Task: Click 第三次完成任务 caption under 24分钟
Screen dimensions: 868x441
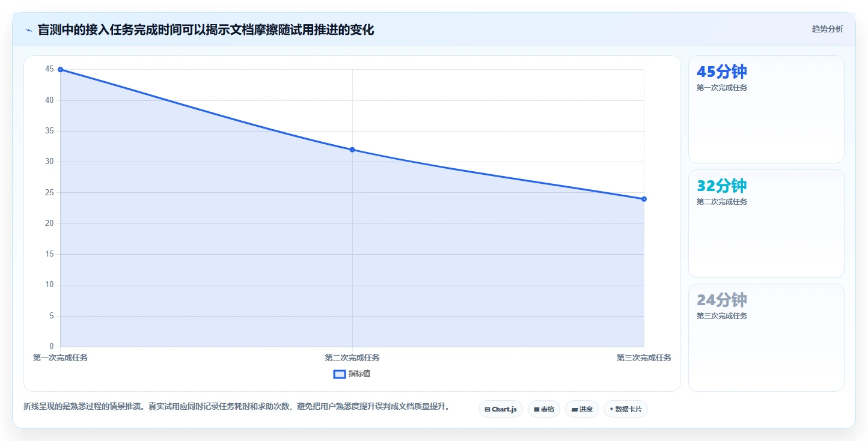Action: pos(722,316)
